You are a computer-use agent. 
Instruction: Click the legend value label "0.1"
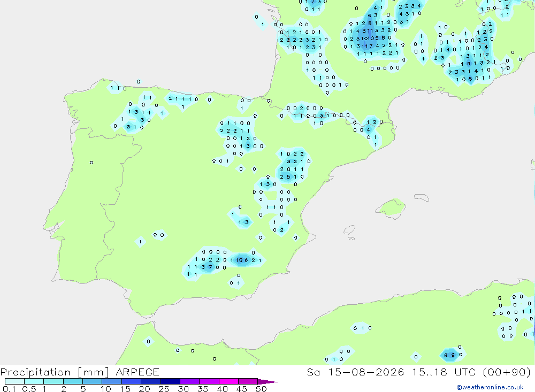coord(9,389)
